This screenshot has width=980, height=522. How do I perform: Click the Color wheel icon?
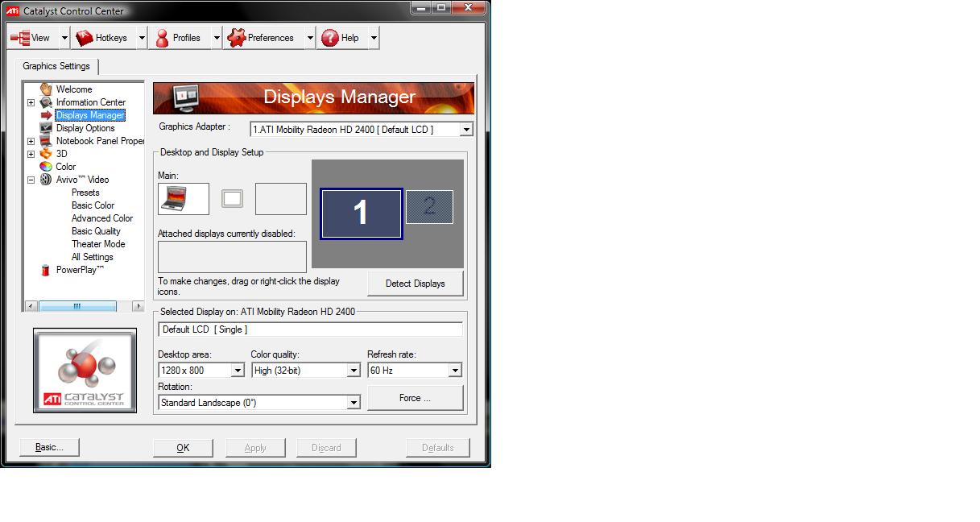(46, 167)
